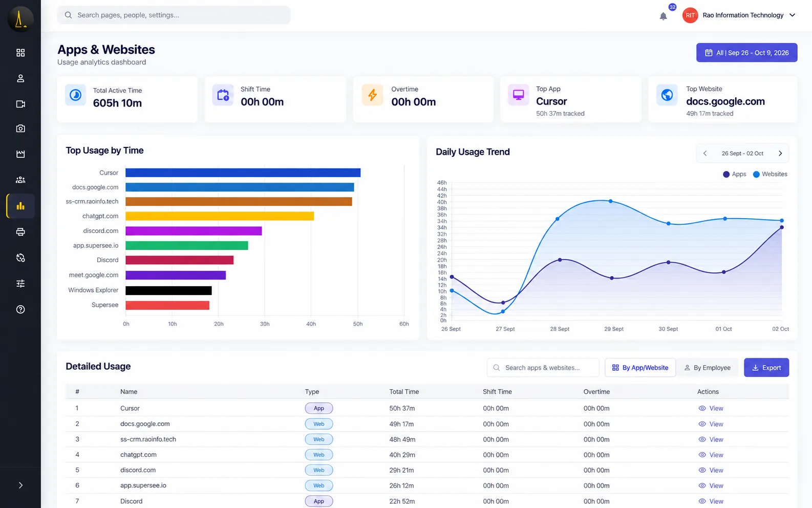
Task: Click the yellow chatgpt.com bar
Action: [220, 216]
